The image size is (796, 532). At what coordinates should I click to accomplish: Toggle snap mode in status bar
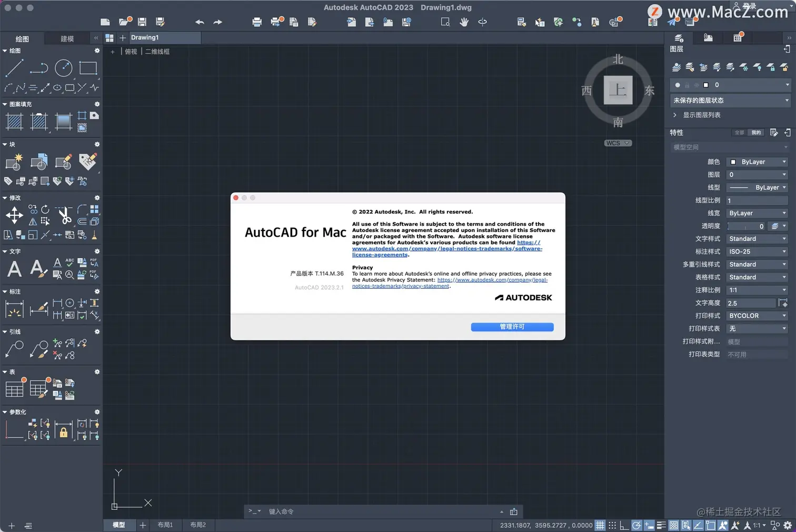612,525
